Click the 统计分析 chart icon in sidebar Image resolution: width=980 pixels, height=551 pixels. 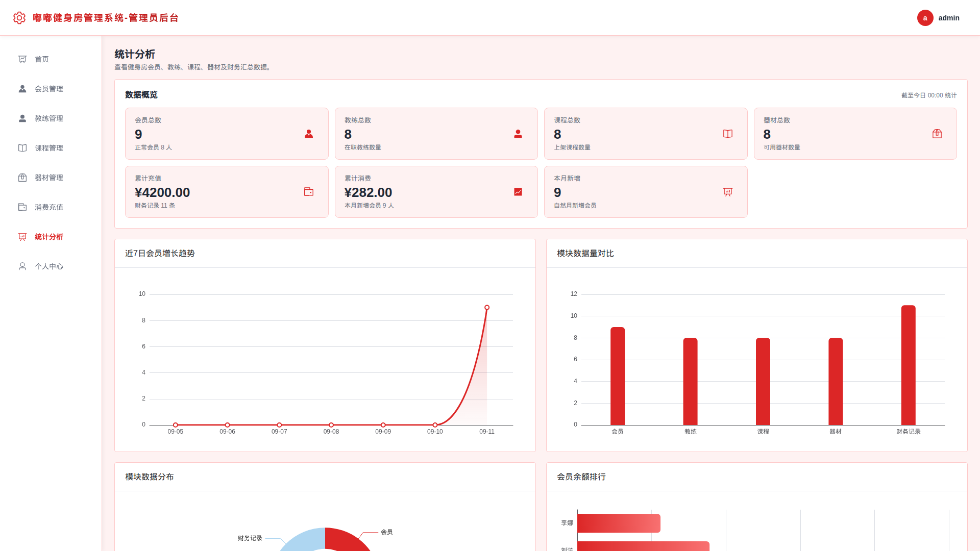pos(22,237)
